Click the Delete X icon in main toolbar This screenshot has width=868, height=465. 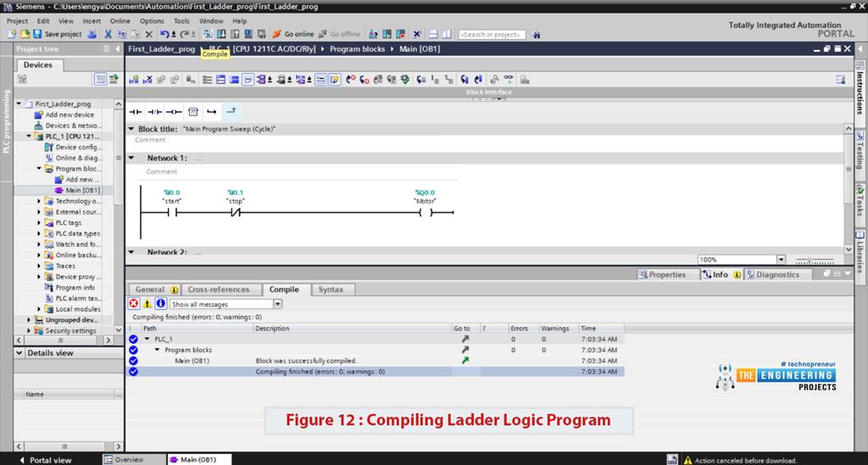149,34
